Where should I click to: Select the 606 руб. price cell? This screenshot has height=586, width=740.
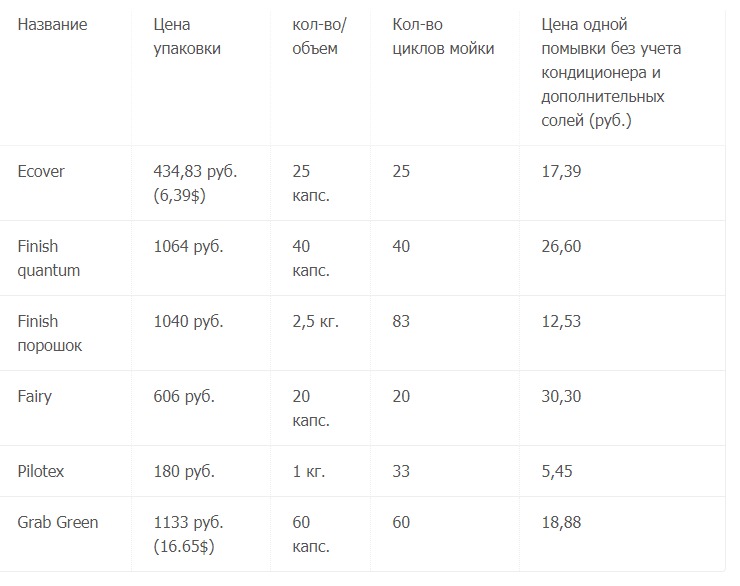(184, 396)
